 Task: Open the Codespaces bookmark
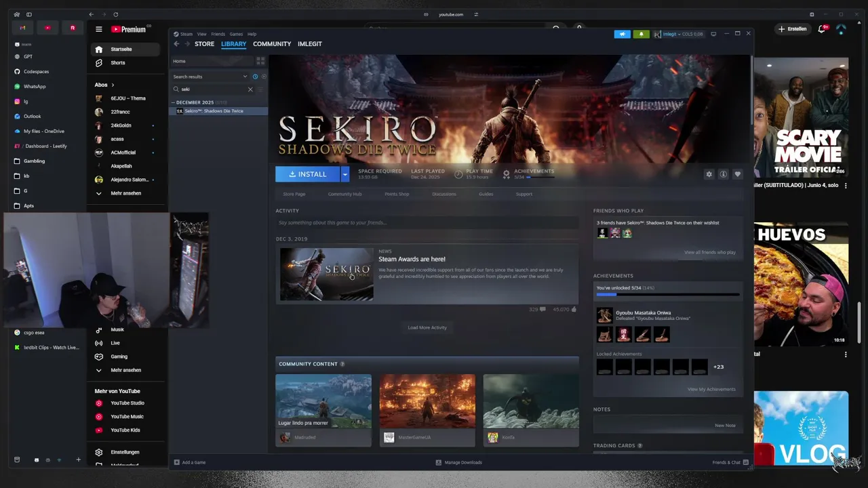point(36,71)
